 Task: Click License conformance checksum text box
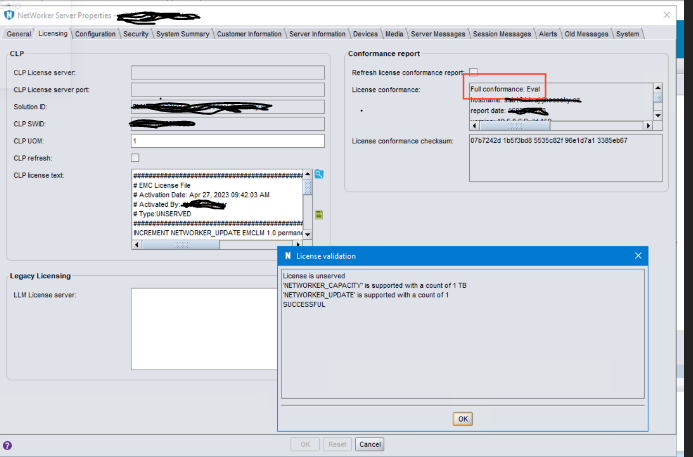pyautogui.click(x=566, y=158)
